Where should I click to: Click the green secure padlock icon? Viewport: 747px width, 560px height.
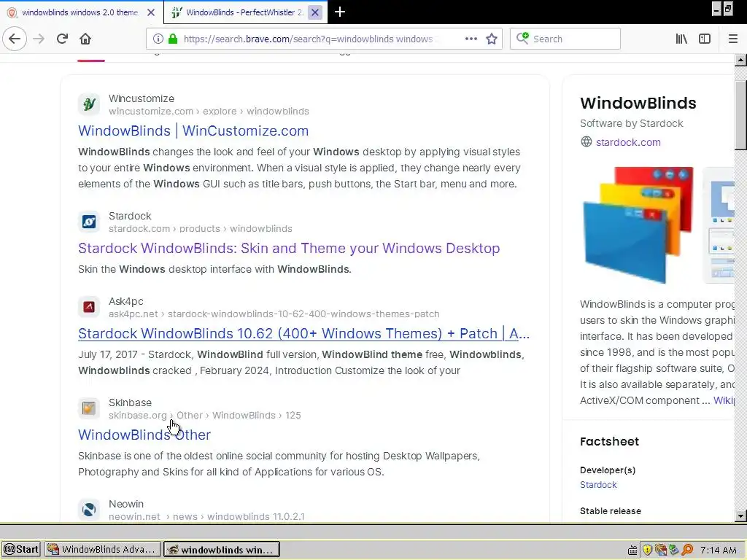172,39
